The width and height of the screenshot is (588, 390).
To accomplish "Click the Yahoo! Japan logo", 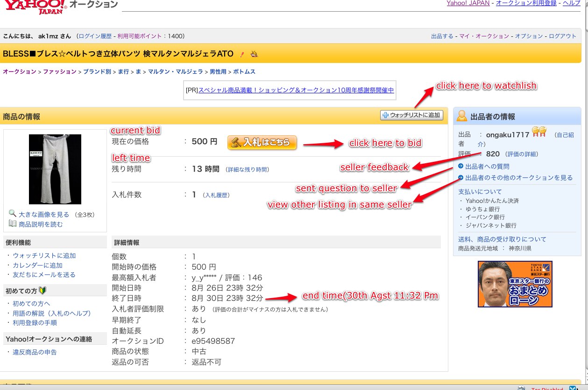I will tap(33, 6).
